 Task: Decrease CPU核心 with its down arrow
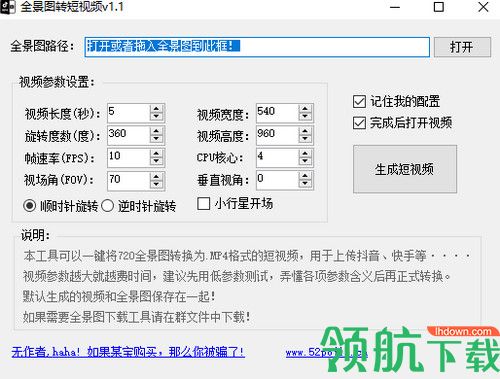click(305, 161)
